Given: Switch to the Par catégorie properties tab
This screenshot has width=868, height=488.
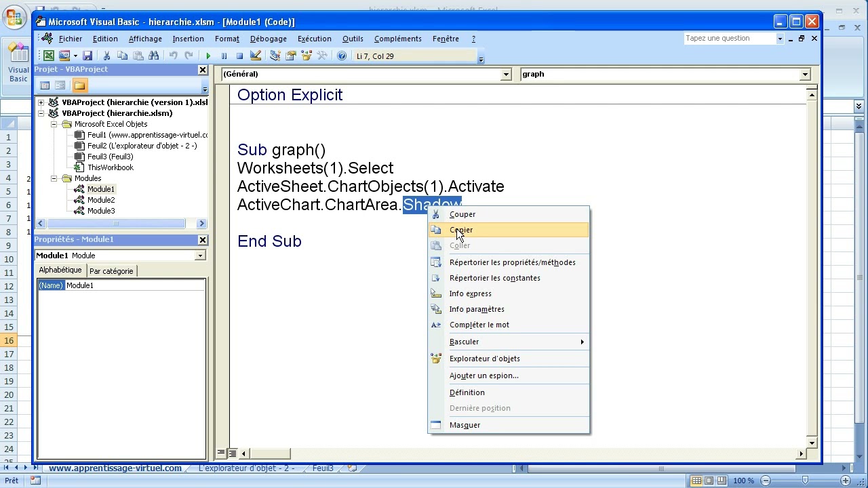Looking at the screenshot, I should click(x=111, y=271).
